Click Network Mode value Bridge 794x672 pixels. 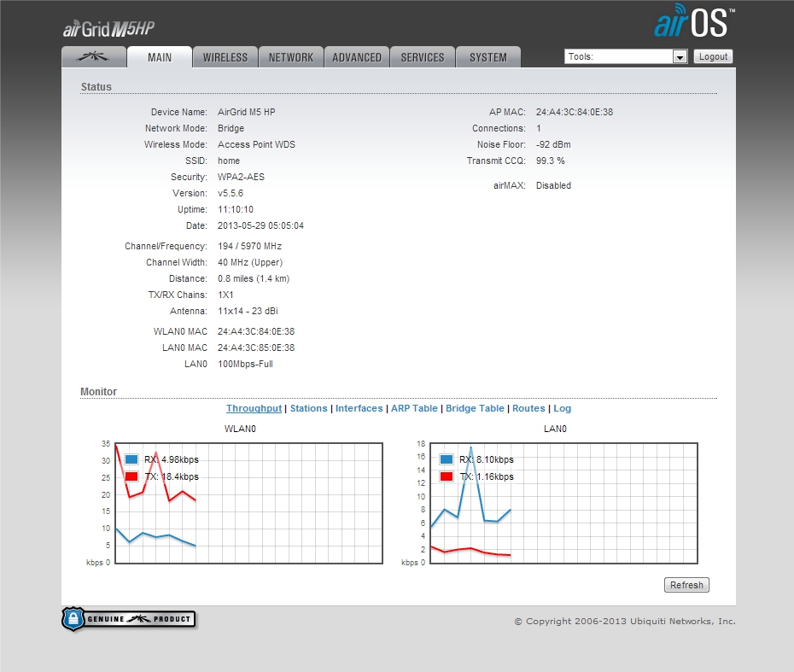(x=231, y=128)
